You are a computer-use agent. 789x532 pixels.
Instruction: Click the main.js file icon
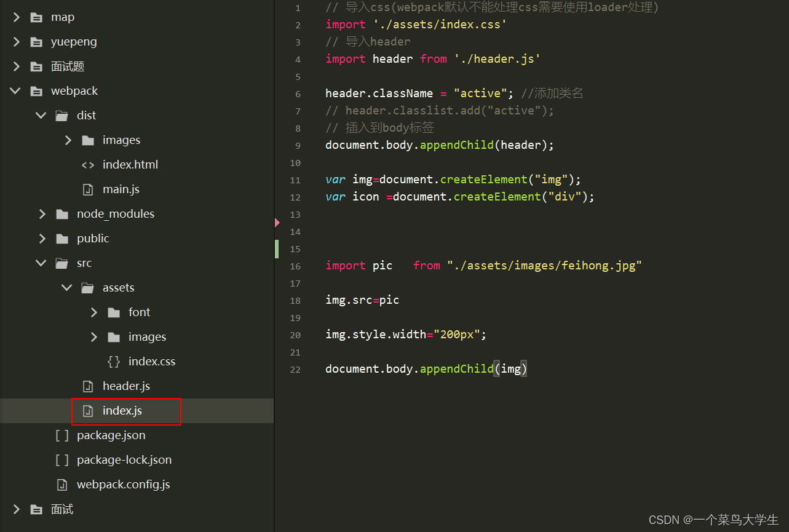(x=88, y=189)
